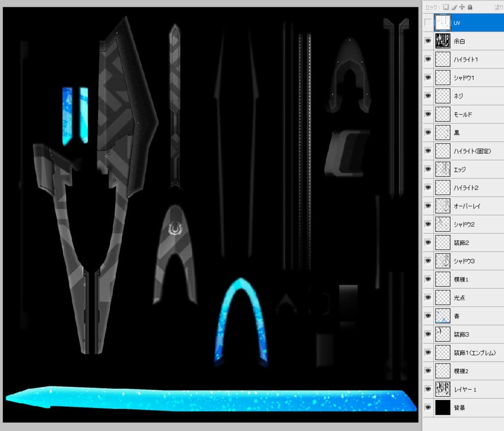Click the オーバーレイ layer thumbnail
This screenshot has height=431, width=504.
click(442, 206)
